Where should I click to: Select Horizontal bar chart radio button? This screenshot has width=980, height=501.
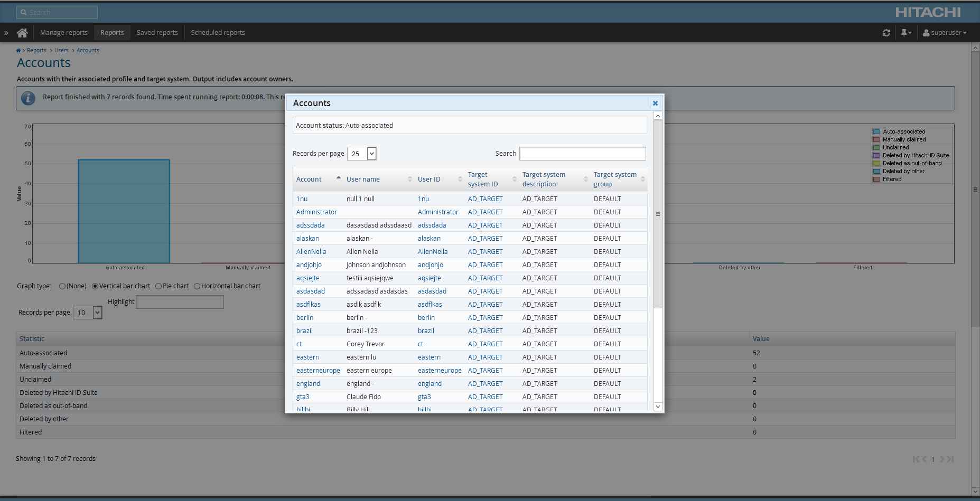tap(197, 286)
